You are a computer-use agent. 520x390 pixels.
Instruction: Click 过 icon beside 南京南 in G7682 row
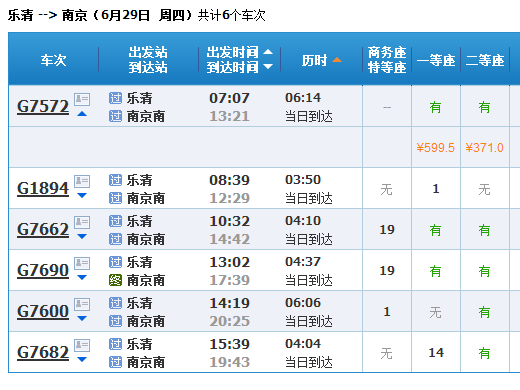(x=115, y=362)
